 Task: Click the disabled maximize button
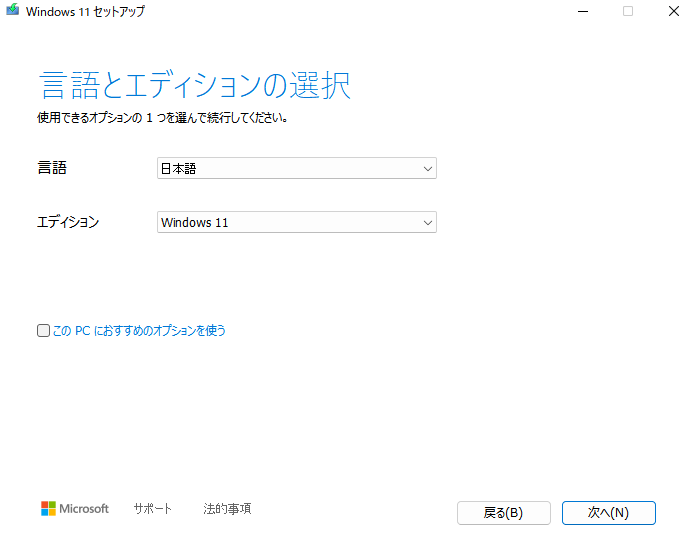[628, 11]
